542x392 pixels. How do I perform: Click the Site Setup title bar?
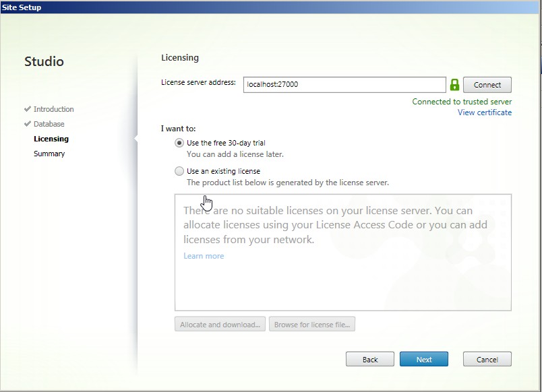[x=270, y=7]
